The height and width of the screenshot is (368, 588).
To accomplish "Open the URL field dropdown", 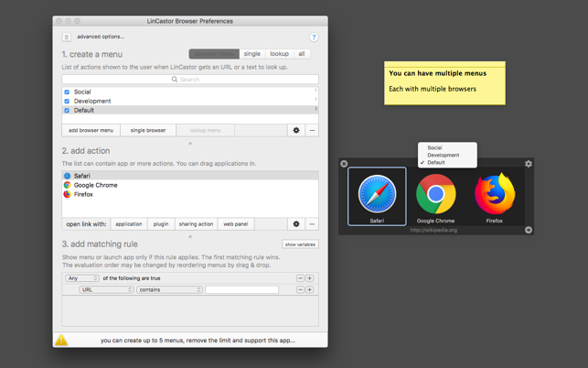I will (x=106, y=289).
